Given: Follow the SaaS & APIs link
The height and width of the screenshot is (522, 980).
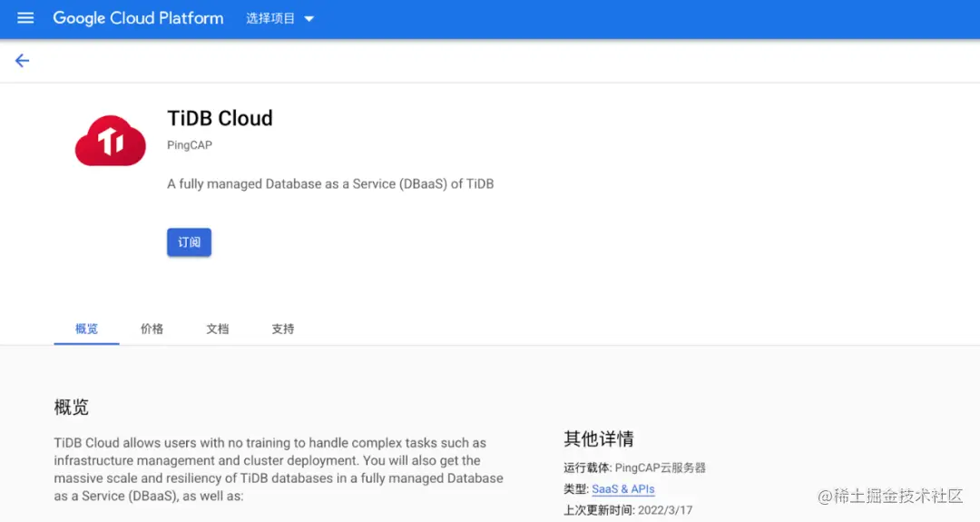Looking at the screenshot, I should click(x=623, y=489).
